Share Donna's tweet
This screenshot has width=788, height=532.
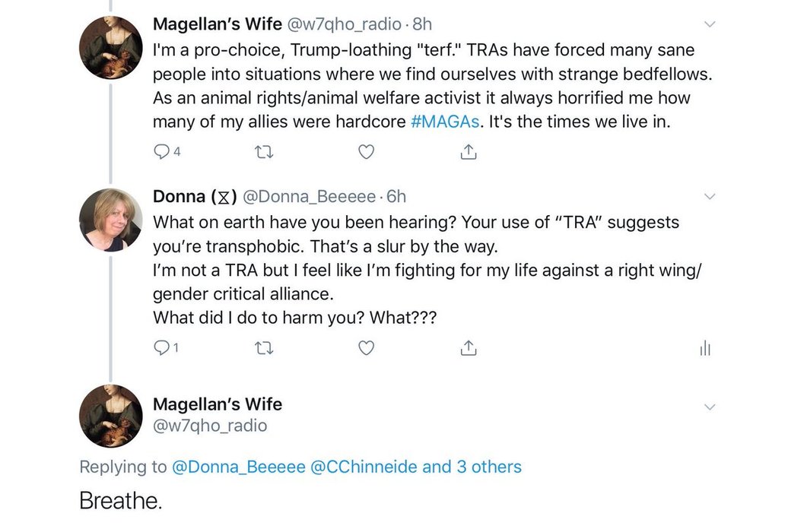[469, 348]
